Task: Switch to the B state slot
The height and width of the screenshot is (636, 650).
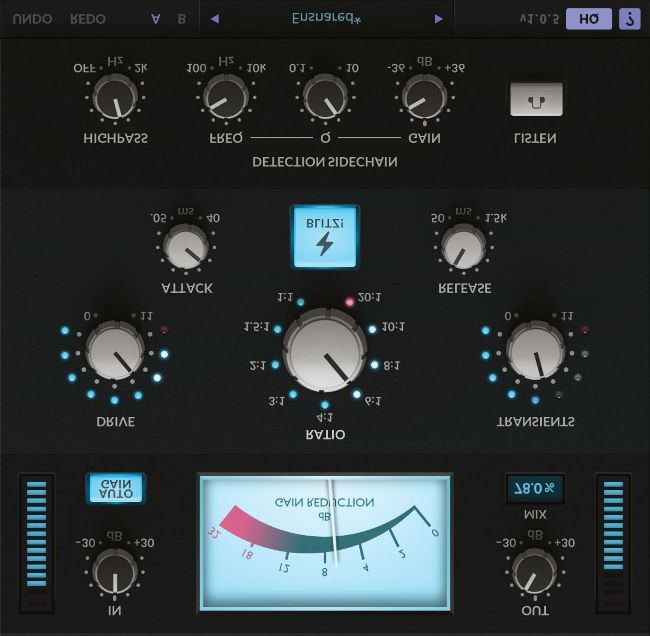Action: point(181,19)
